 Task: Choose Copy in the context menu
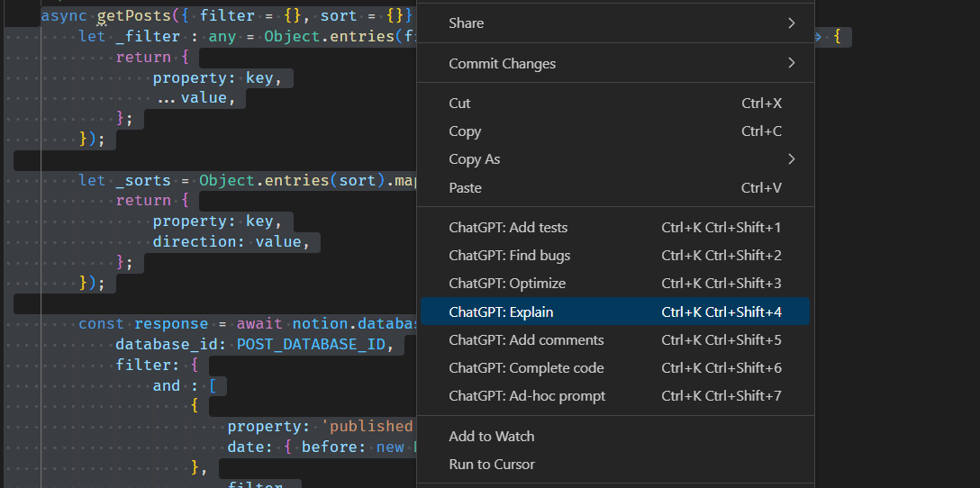(615, 131)
